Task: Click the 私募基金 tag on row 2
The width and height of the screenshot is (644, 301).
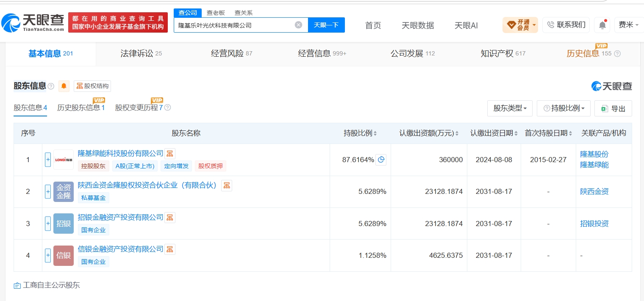Action: click(94, 198)
